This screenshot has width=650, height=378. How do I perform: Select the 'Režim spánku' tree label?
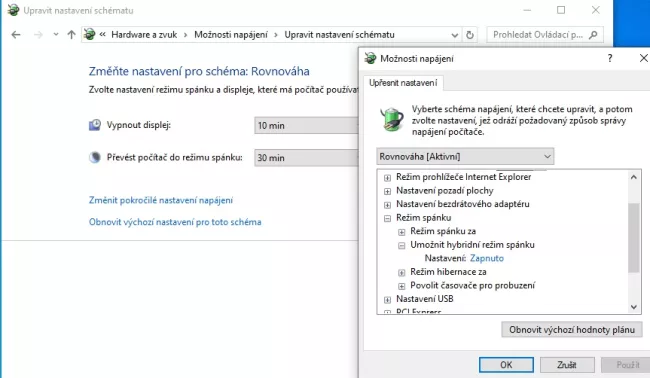[423, 218]
